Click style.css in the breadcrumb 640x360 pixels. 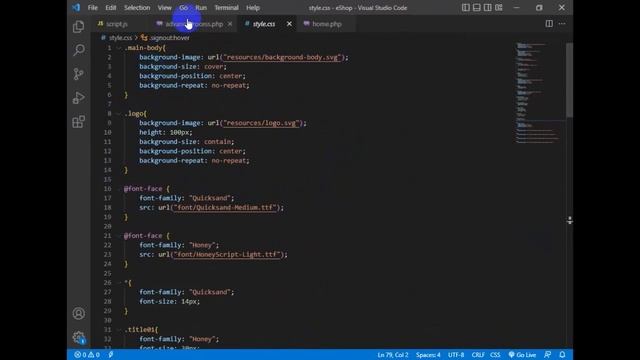[x=120, y=38]
